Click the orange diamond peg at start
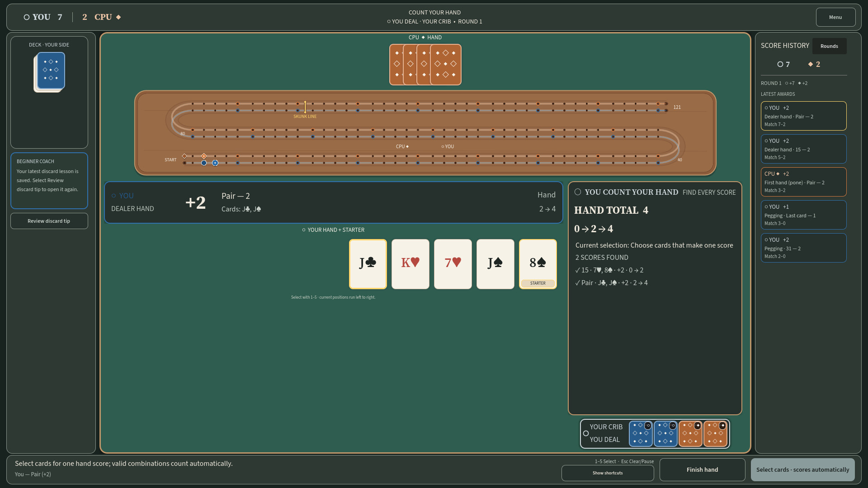The width and height of the screenshot is (868, 488). click(184, 156)
